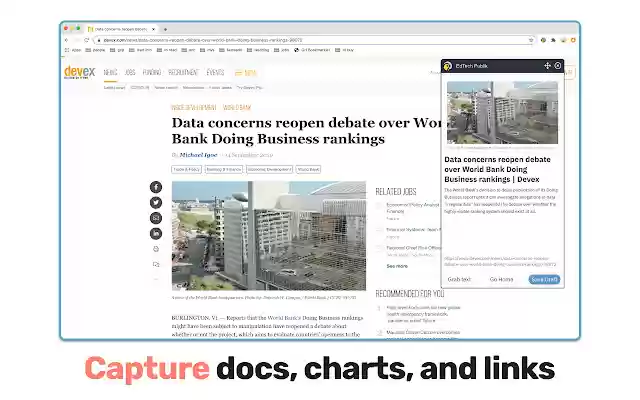The width and height of the screenshot is (640, 400).
Task: Click the profile avatar icon in browser toolbar
Action: [563, 40]
